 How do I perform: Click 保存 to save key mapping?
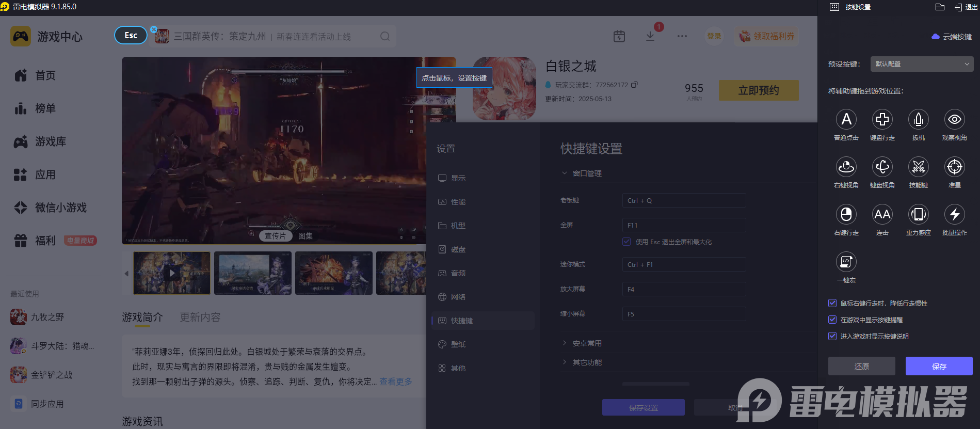939,366
